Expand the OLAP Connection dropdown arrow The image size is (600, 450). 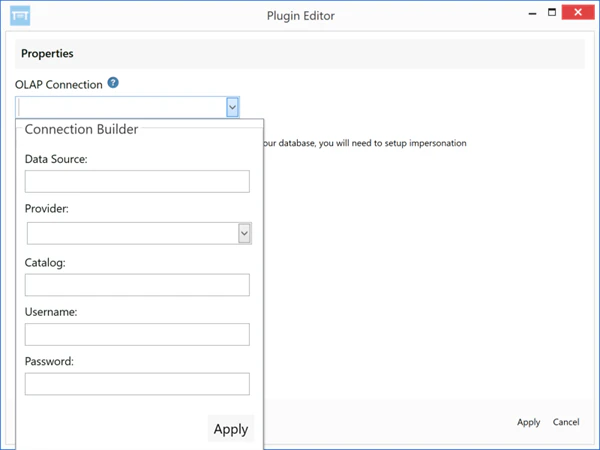pyautogui.click(x=232, y=107)
